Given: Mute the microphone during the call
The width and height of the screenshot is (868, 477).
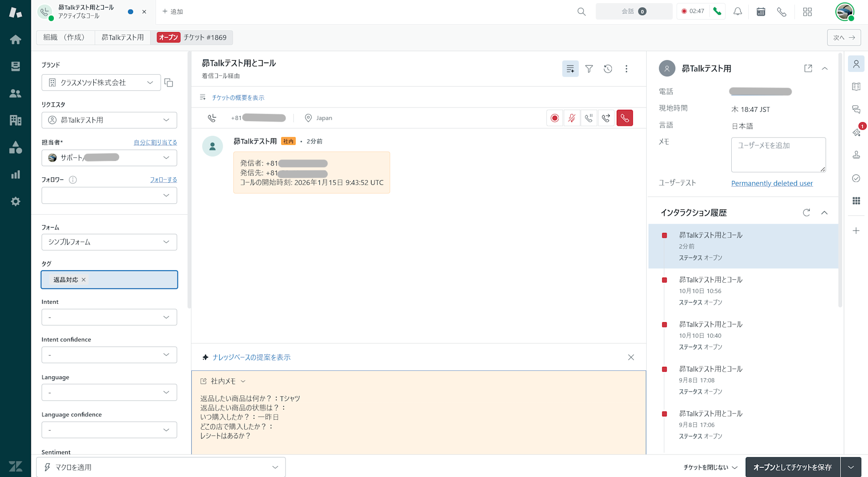Looking at the screenshot, I should (572, 118).
